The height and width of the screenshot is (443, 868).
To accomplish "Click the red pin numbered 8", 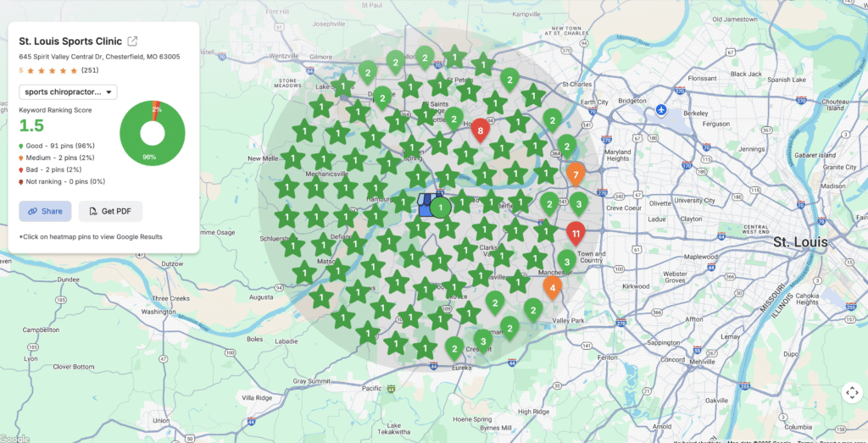I will click(481, 130).
